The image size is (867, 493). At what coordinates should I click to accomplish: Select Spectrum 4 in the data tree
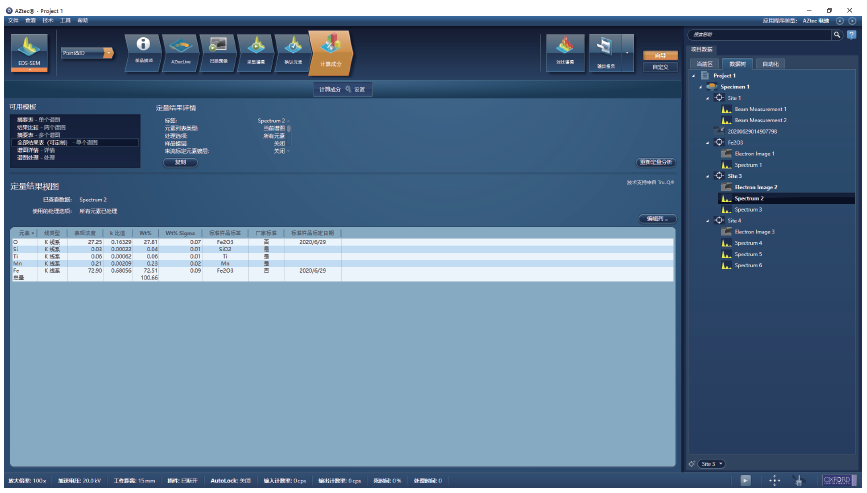point(748,243)
